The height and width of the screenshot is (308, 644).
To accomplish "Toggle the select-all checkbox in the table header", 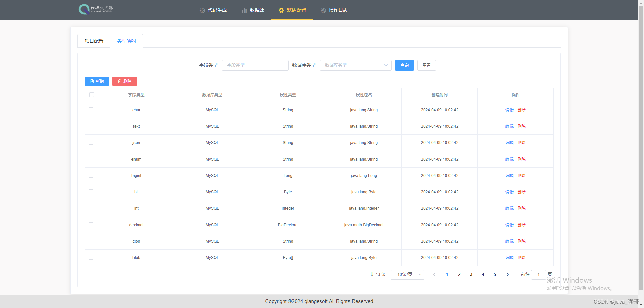I will (92, 95).
